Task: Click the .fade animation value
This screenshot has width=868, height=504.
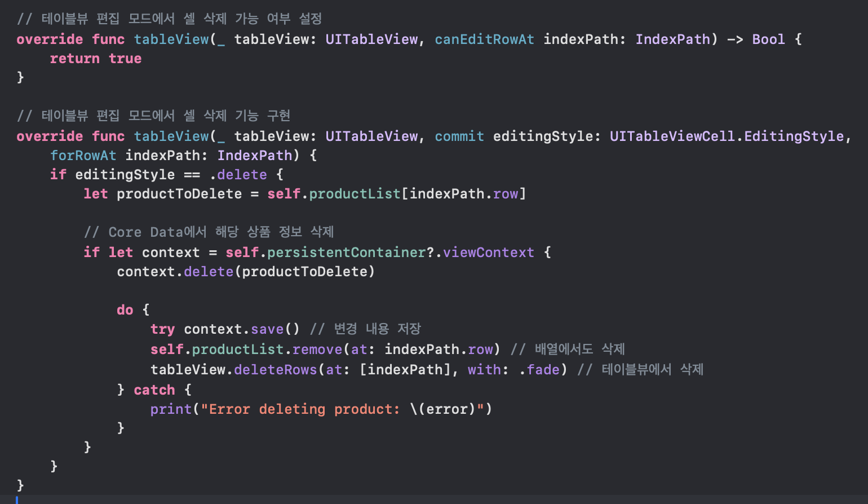Action: (x=539, y=370)
